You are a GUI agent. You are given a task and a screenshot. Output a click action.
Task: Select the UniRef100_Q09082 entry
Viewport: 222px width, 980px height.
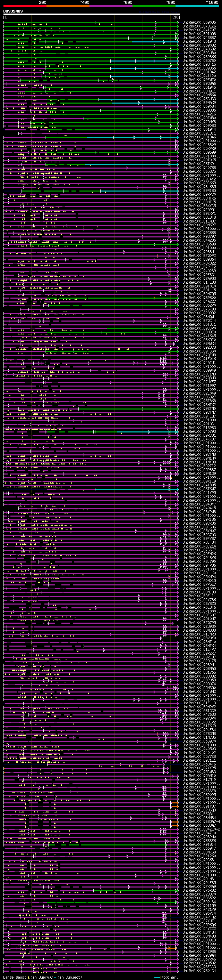[199, 45]
